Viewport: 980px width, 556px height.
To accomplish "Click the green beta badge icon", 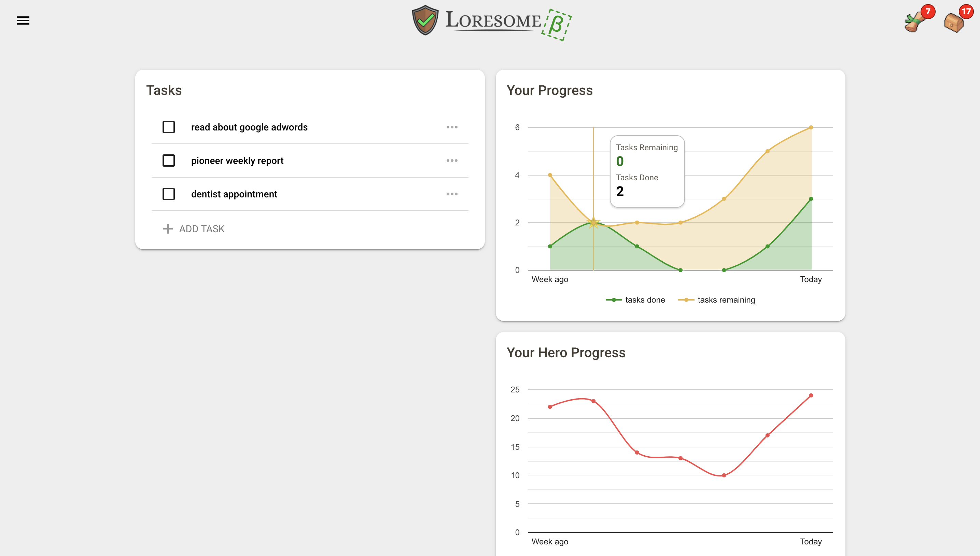I will [x=556, y=25].
